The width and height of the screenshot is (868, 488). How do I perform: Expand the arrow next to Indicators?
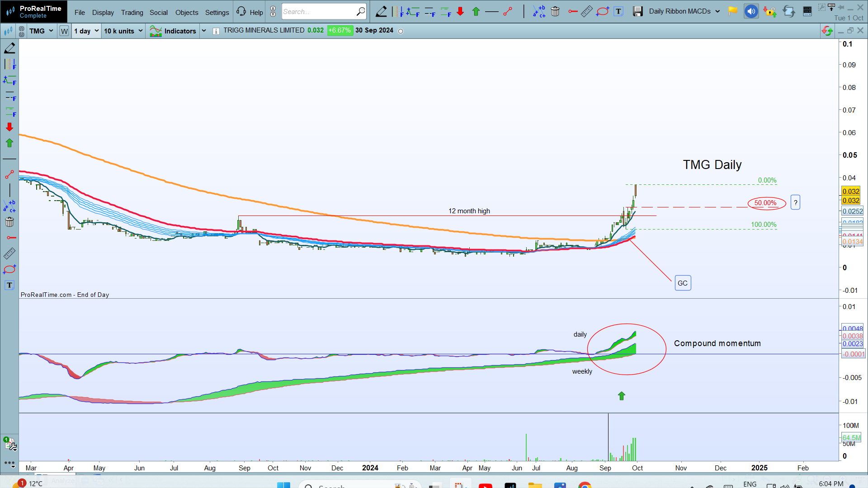coord(203,31)
